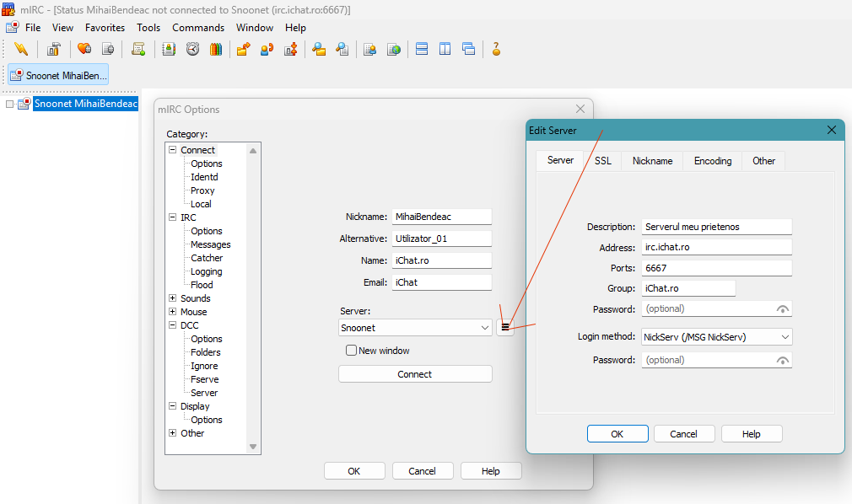Expand the Other category node
Image resolution: width=852 pixels, height=504 pixels.
click(x=172, y=433)
